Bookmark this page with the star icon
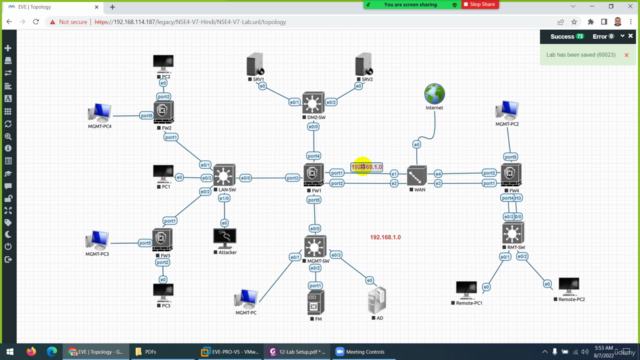The image size is (640, 360). pyautogui.click(x=574, y=22)
